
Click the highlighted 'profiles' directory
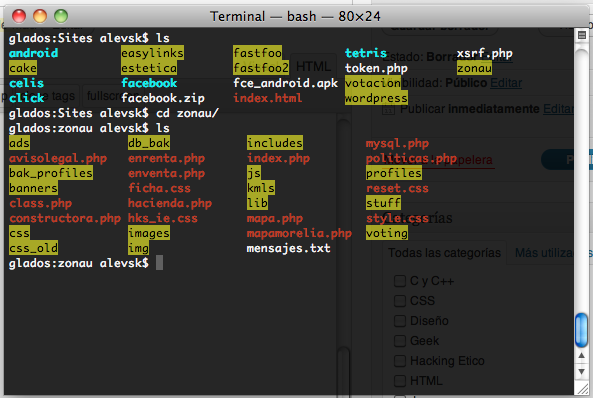394,173
